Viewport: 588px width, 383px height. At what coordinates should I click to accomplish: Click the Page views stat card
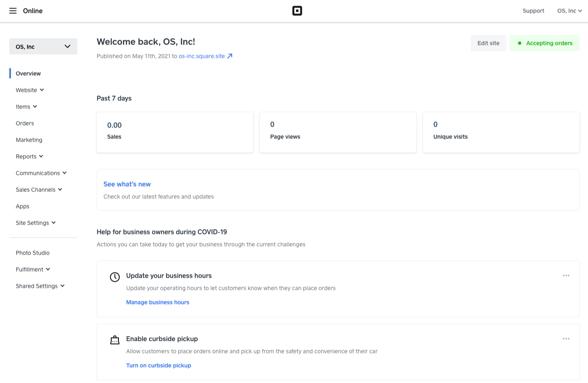click(338, 132)
